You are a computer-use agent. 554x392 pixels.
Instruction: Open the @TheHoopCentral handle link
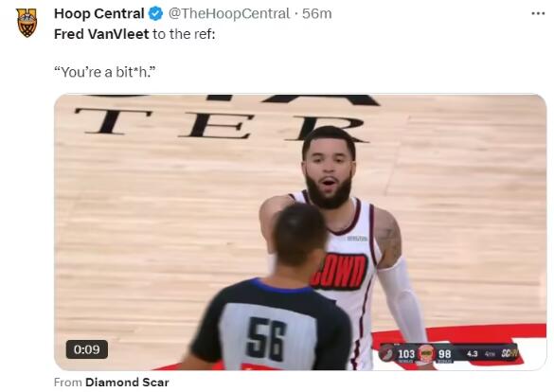point(229,14)
